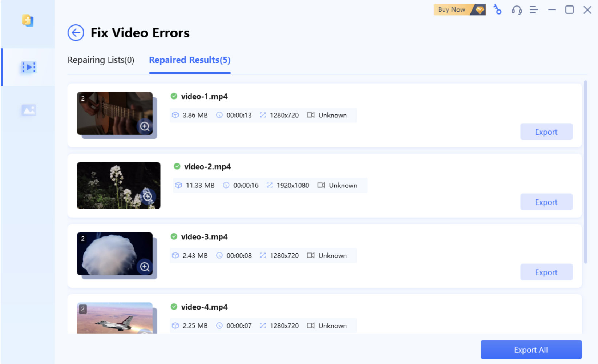Switch to the Repairing Lists(0) tab
The height and width of the screenshot is (364, 598).
tap(101, 60)
